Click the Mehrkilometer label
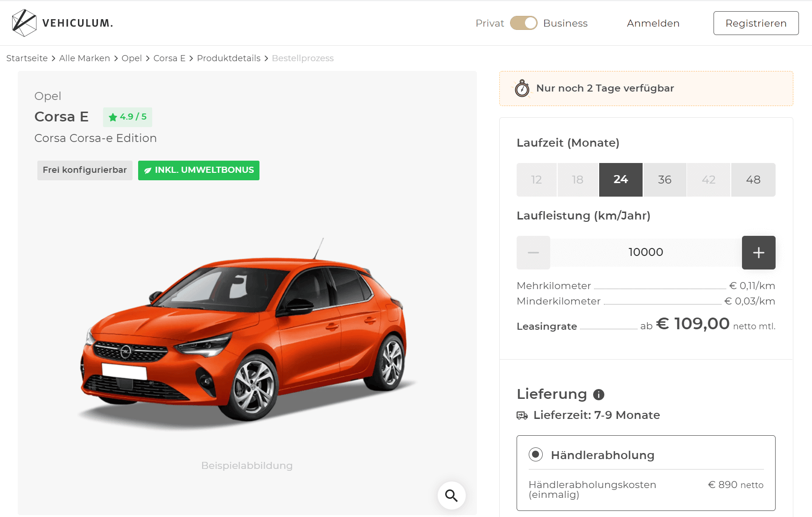The height and width of the screenshot is (517, 812). tap(554, 286)
